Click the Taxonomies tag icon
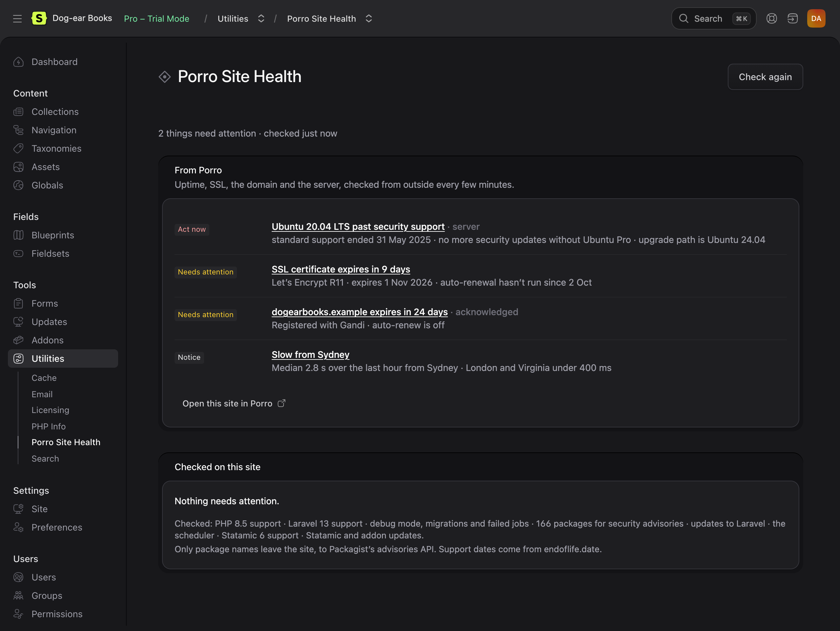Viewport: 840px width, 631px height. [x=18, y=148]
